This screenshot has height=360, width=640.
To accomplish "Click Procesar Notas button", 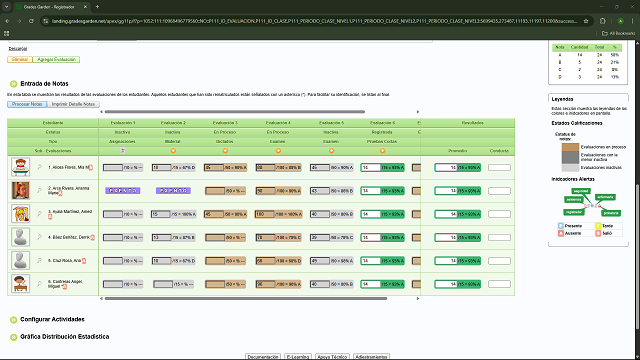I will [27, 104].
